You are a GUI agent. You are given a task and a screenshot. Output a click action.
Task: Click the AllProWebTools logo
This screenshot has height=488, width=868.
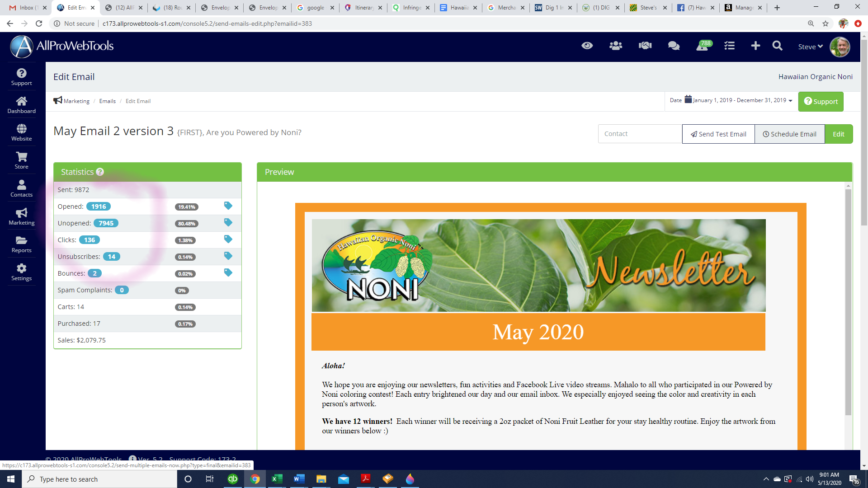[62, 46]
